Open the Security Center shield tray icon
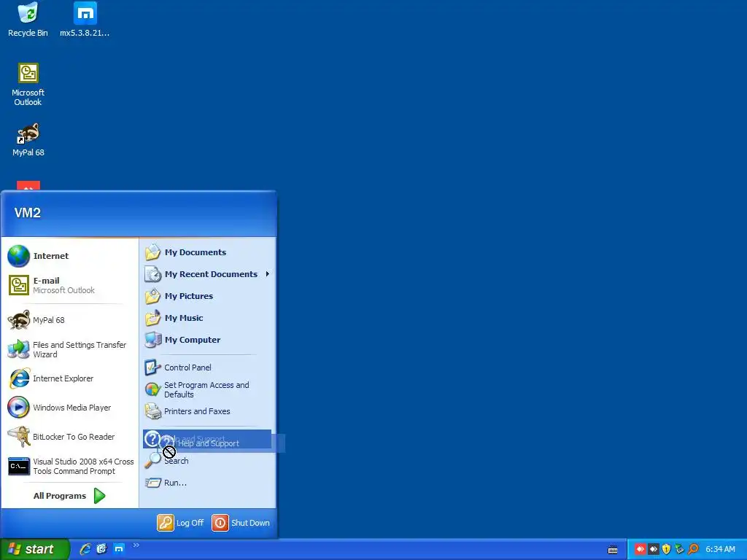The height and width of the screenshot is (560, 747). pos(667,550)
